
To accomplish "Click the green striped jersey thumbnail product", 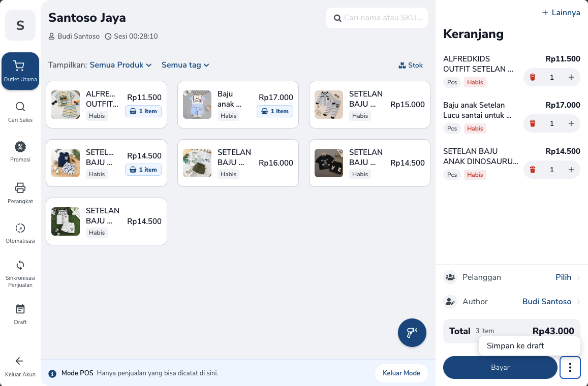I will pos(66,221).
